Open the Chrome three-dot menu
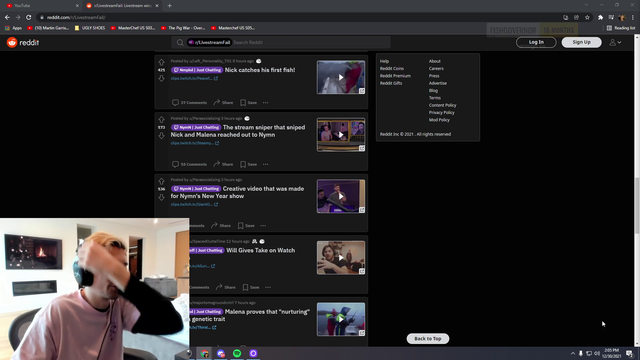640x360 pixels. [633, 18]
